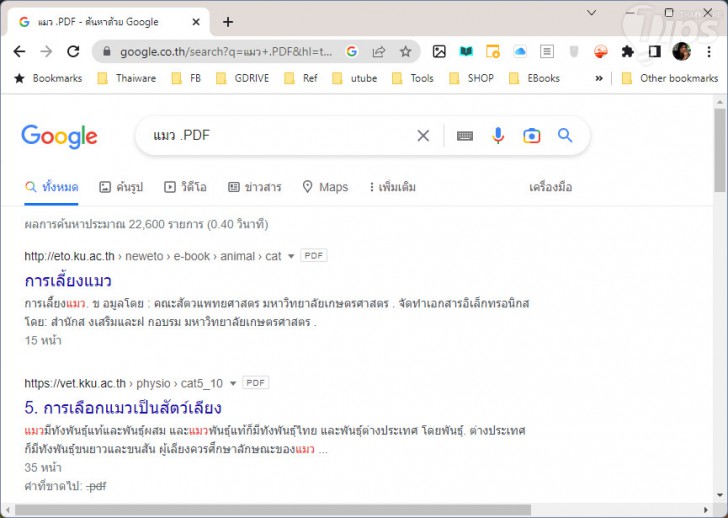Open the utube bookmarks folder
The image size is (728, 518).
(x=354, y=78)
